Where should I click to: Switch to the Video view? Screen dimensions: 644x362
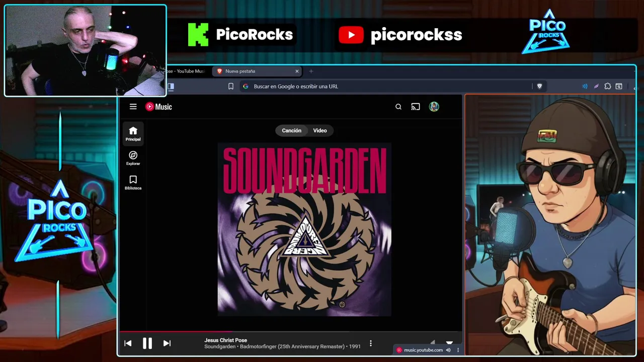click(x=320, y=131)
